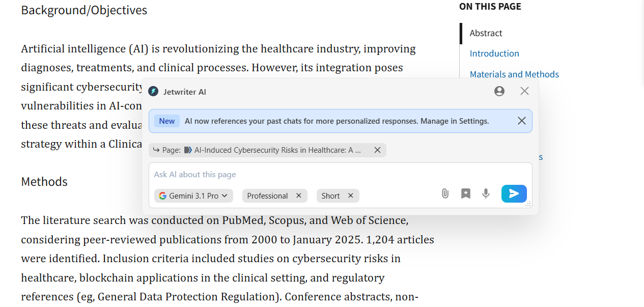This screenshot has width=644, height=307.
Task: Click the ON THIS PAGE heading
Action: (x=490, y=7)
